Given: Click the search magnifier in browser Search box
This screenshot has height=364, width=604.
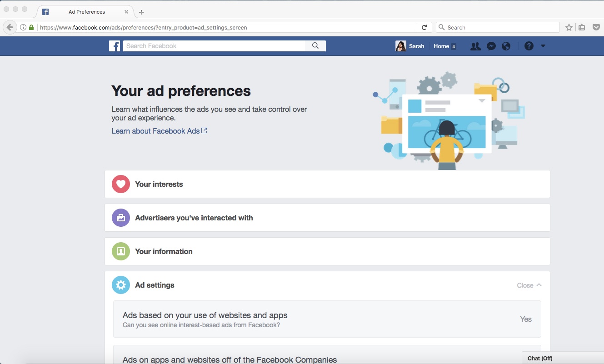Looking at the screenshot, I should (441, 27).
